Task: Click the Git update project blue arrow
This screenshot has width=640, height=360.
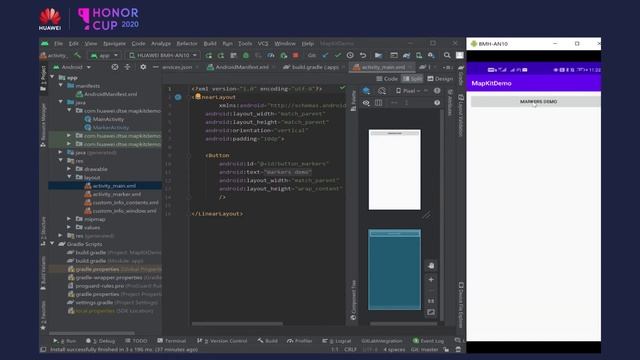Action: point(325,55)
